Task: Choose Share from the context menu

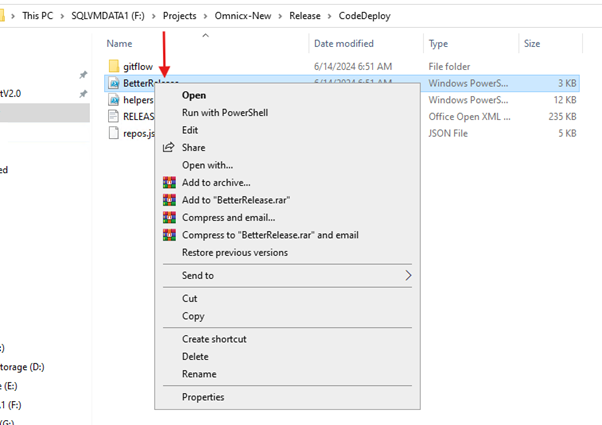Action: (194, 147)
